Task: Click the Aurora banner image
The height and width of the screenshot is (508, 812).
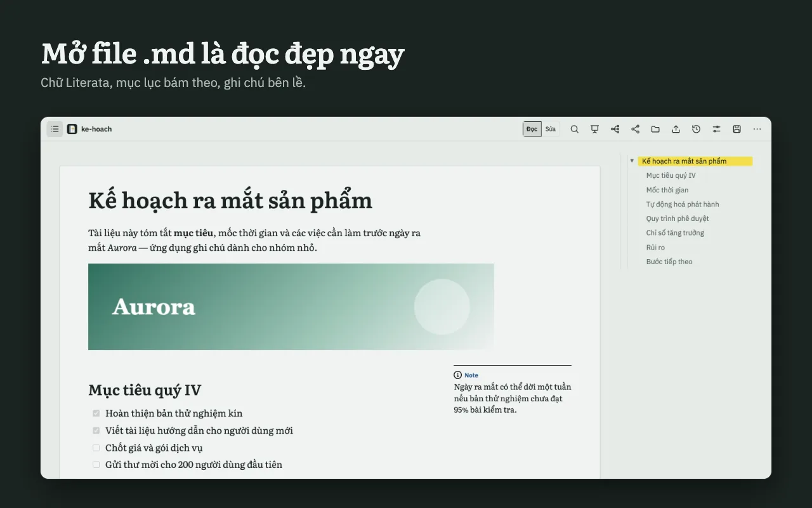Action: coord(291,307)
